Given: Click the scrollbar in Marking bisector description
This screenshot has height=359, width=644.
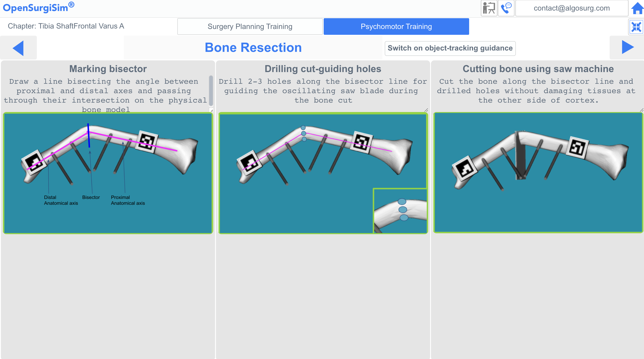Looking at the screenshot, I should (x=211, y=91).
